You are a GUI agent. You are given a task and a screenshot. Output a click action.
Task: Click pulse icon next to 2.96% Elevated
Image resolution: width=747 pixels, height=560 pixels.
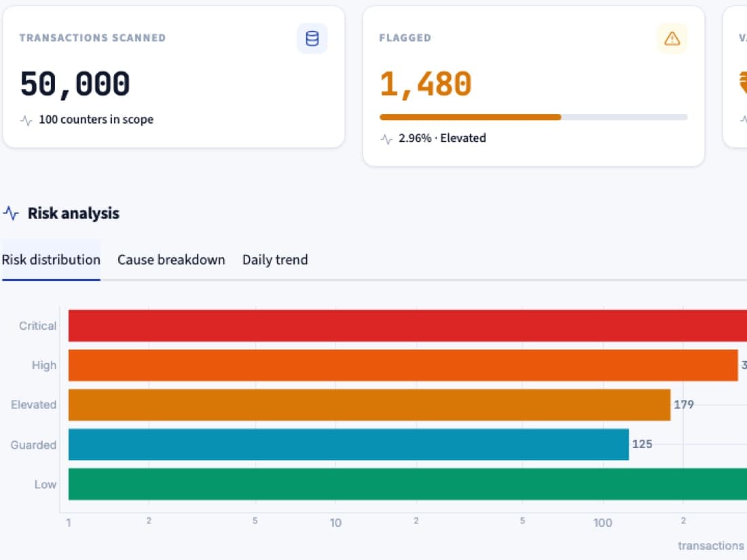coord(386,138)
